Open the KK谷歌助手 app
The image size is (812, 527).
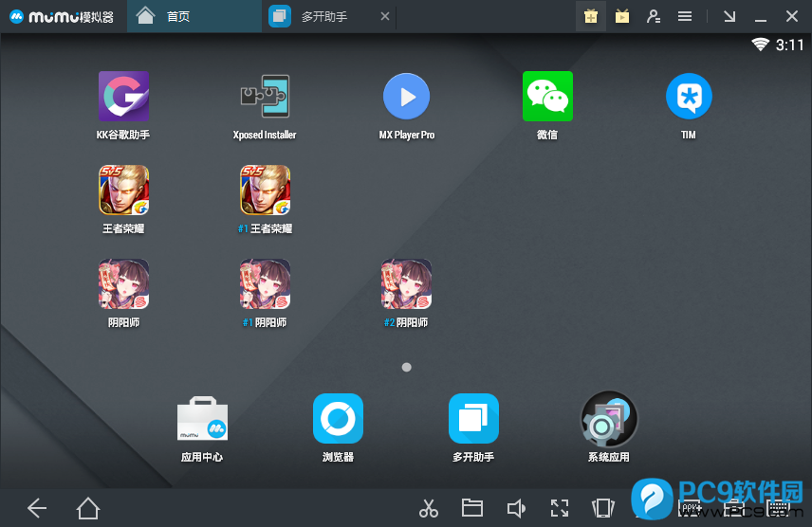[x=123, y=97]
